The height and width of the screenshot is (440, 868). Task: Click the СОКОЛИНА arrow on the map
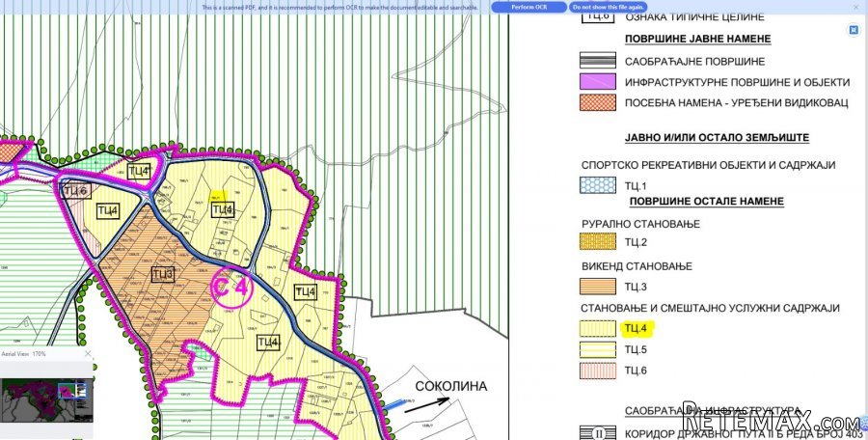click(x=426, y=405)
